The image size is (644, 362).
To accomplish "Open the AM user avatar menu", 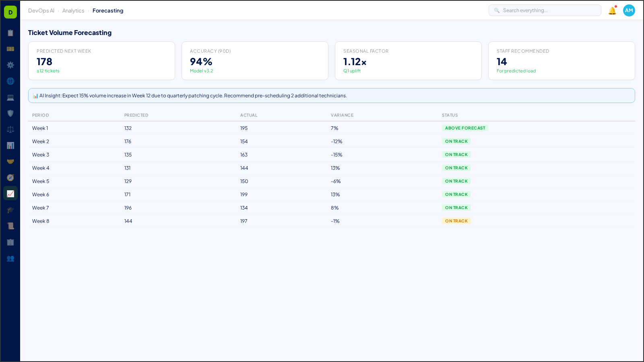I will click(629, 10).
